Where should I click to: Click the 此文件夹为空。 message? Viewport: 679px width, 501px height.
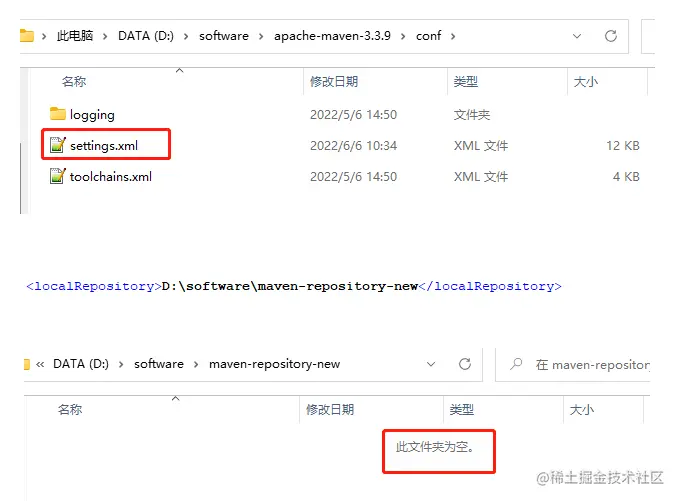click(x=435, y=446)
